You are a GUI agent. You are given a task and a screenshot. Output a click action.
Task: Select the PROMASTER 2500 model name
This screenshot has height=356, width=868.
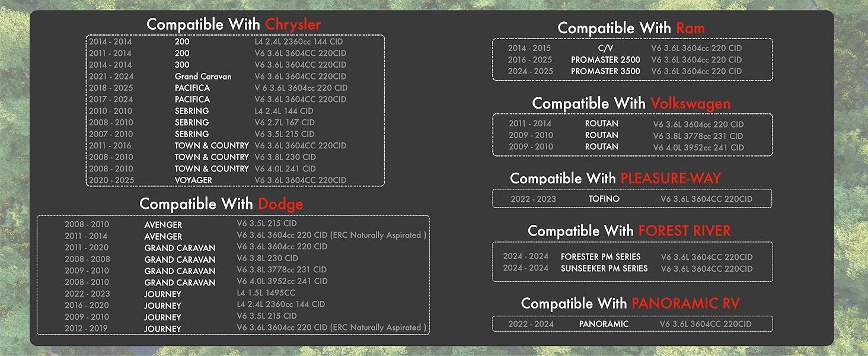coord(606,60)
